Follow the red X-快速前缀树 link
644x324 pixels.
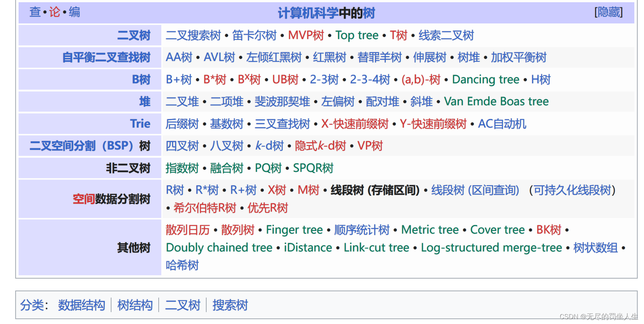tap(355, 123)
